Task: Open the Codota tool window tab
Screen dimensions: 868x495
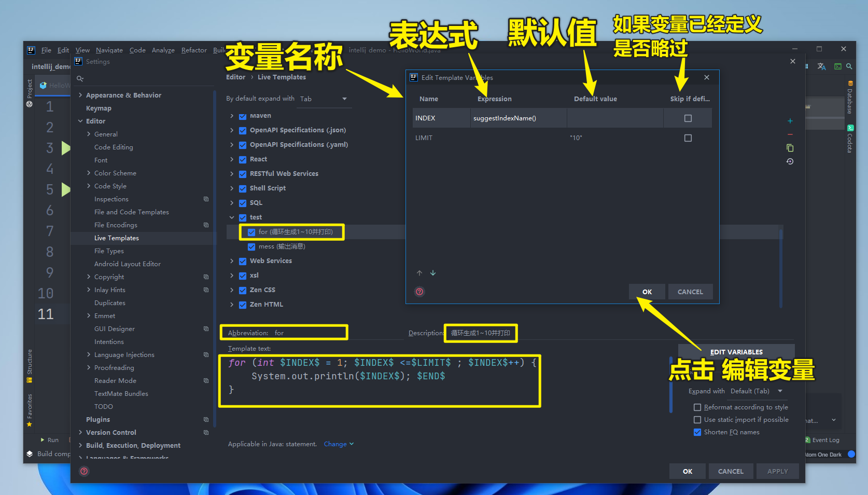Action: click(850, 139)
